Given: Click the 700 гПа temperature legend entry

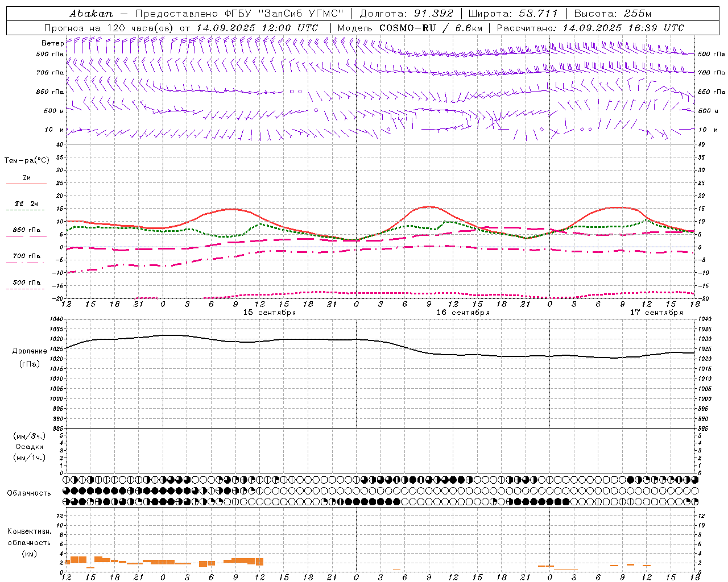Looking at the screenshot, I should [27, 256].
